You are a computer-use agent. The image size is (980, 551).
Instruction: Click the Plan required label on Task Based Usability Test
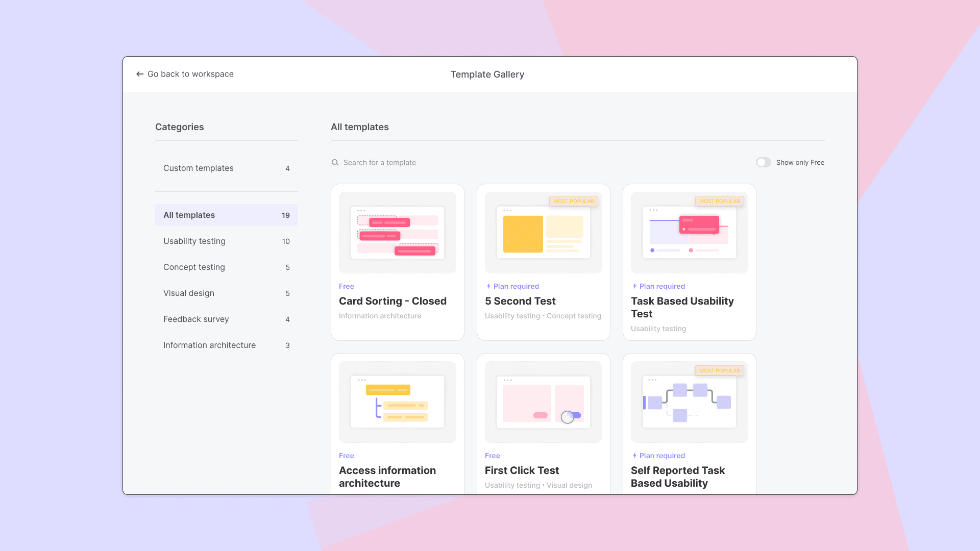(663, 286)
